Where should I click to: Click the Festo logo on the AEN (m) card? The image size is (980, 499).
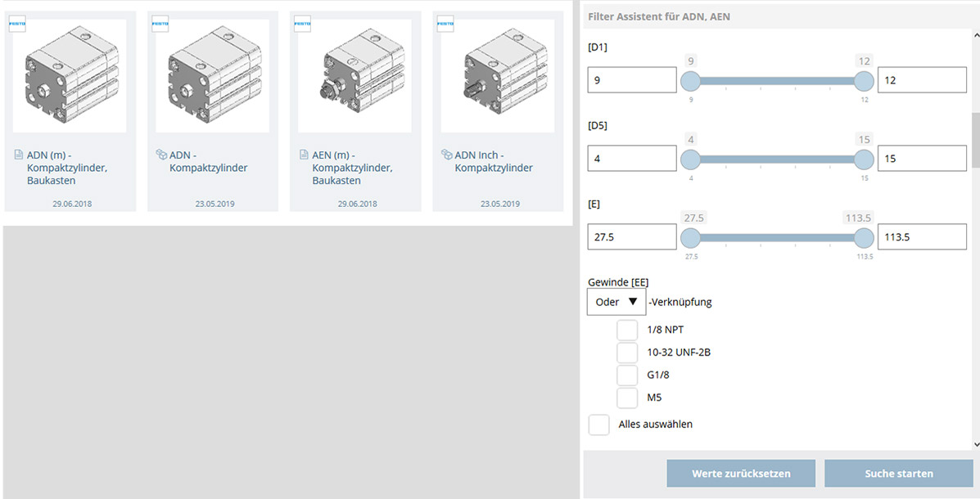[x=301, y=23]
